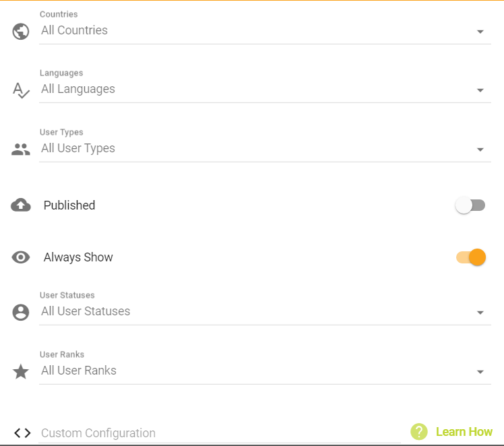Open the Learn How link
This screenshot has height=446, width=504.
pyautogui.click(x=464, y=432)
